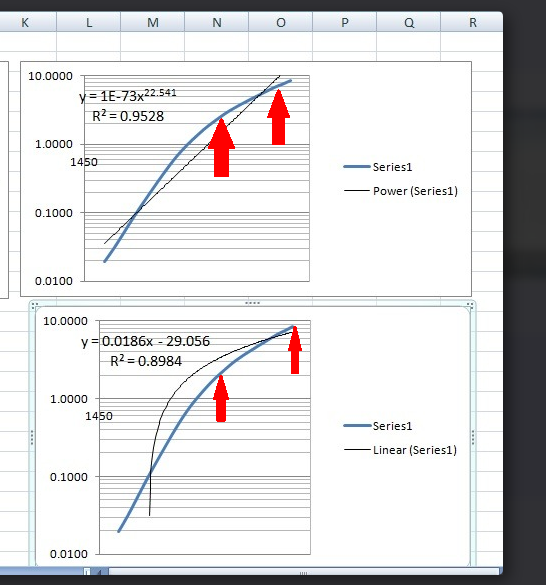Click the horizontal scrollbar left arrow
The height and width of the screenshot is (585, 546).
(x=100, y=572)
